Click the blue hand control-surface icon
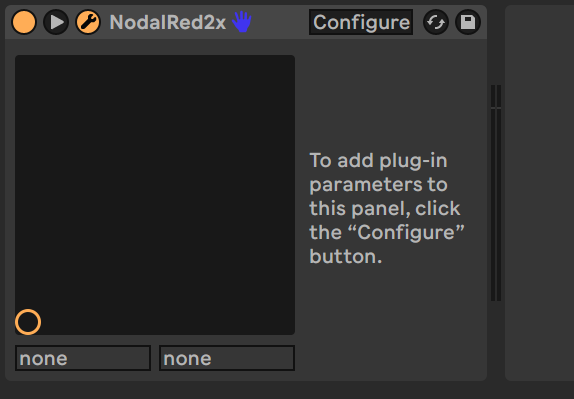This screenshot has width=574, height=399. coord(242,22)
